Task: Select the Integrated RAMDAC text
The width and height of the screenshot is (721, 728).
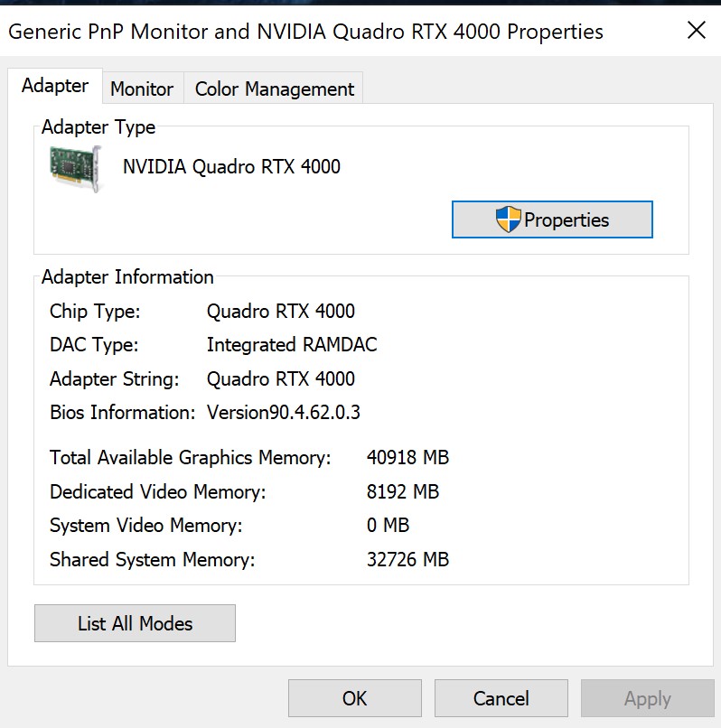Action: click(x=292, y=345)
